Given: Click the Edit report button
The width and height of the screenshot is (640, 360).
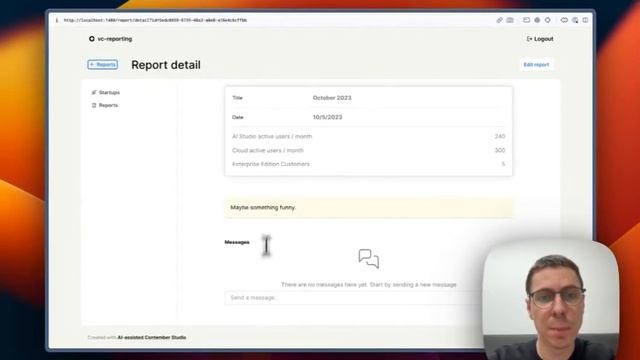Looking at the screenshot, I should click(536, 64).
